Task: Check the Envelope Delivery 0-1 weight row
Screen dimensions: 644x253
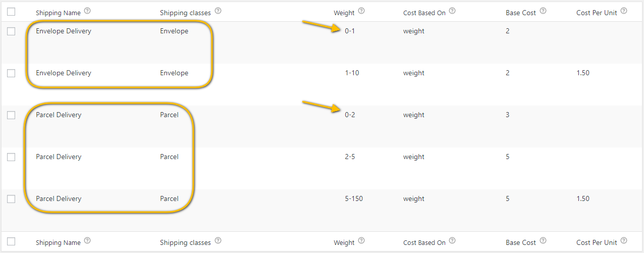Action: tap(11, 31)
